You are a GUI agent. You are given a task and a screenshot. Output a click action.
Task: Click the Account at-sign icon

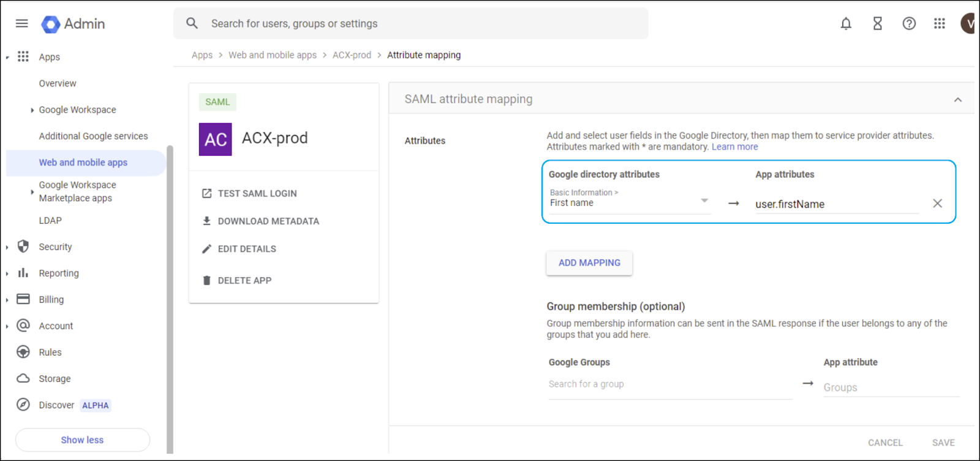(x=23, y=326)
